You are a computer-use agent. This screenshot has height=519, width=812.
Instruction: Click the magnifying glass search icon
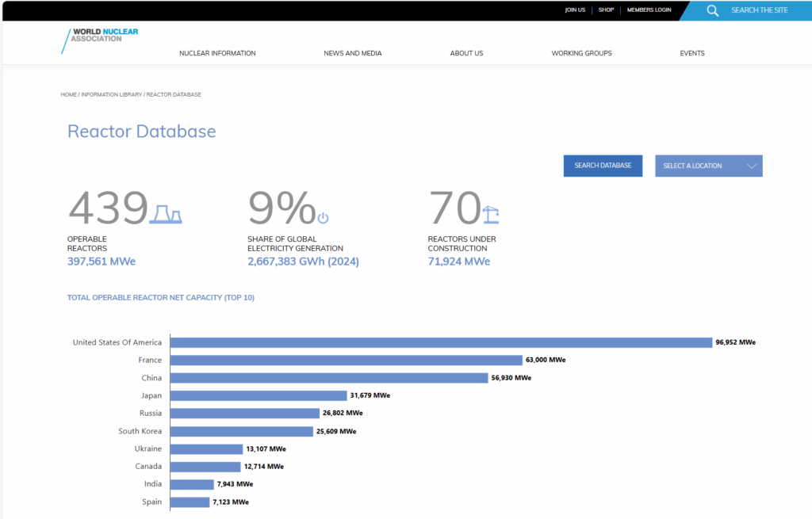click(712, 10)
